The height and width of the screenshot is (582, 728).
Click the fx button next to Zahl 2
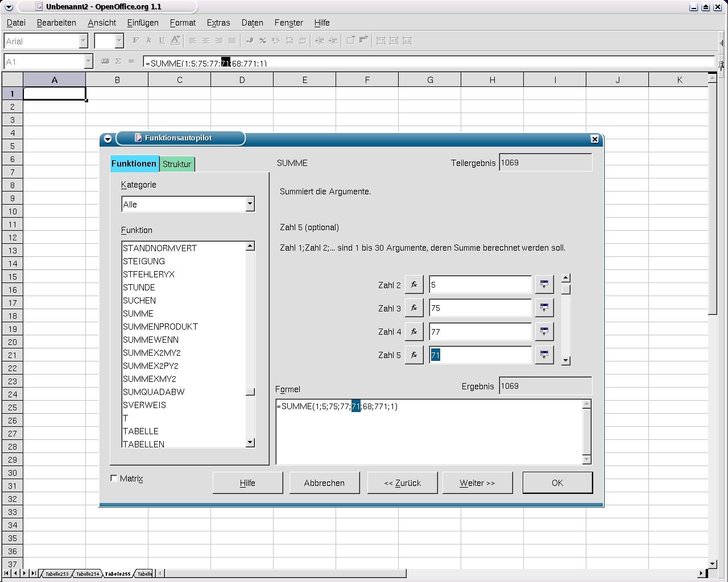(x=414, y=285)
